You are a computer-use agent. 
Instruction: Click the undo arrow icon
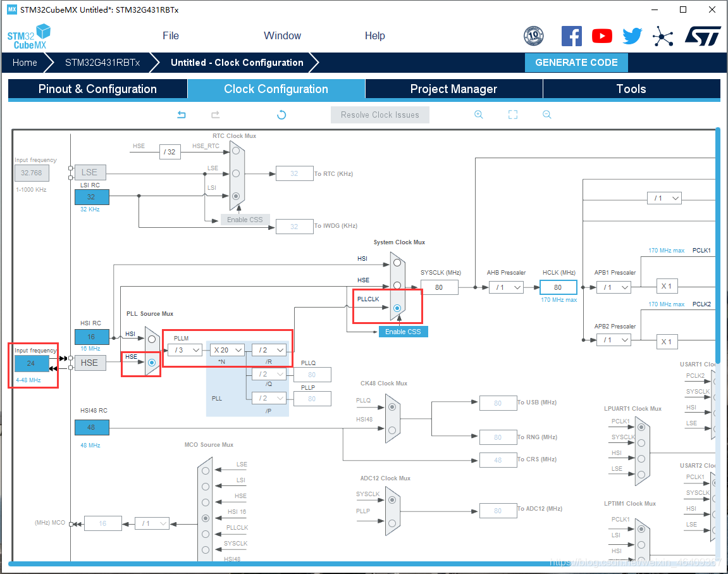[182, 115]
